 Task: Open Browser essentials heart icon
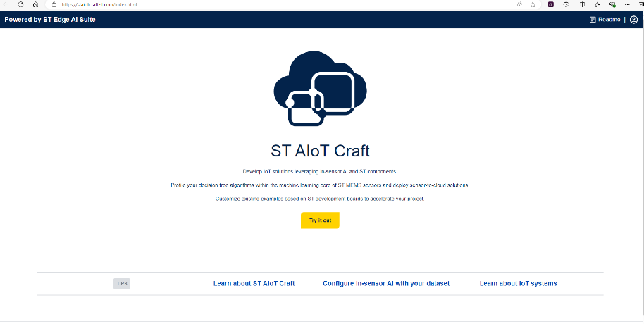click(612, 4)
